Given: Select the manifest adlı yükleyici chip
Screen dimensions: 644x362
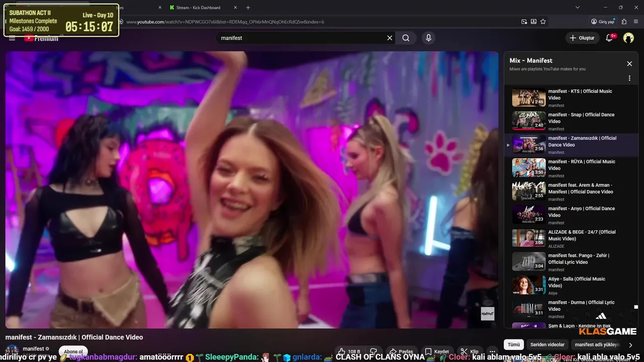Looking at the screenshot, I should click(597, 345).
